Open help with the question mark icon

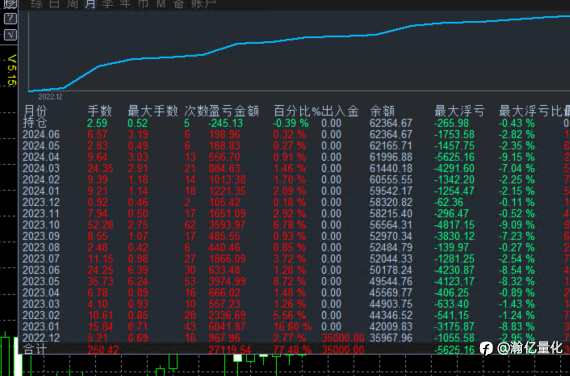10,19
